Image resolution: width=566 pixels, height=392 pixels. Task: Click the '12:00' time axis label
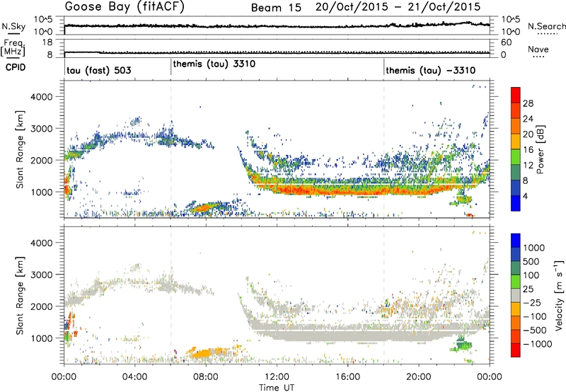[277, 377]
